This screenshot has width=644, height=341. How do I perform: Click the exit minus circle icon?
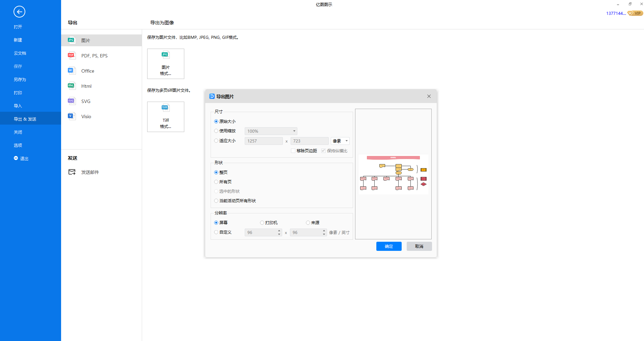point(16,158)
